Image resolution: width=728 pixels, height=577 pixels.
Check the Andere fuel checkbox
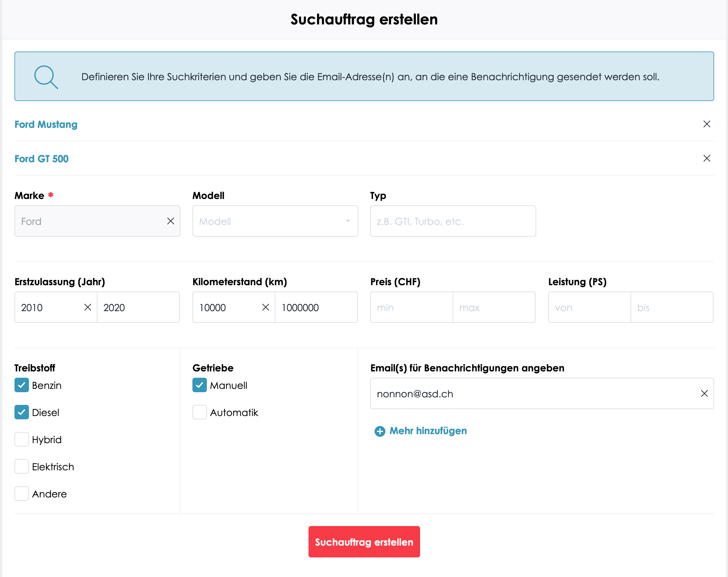(22, 493)
